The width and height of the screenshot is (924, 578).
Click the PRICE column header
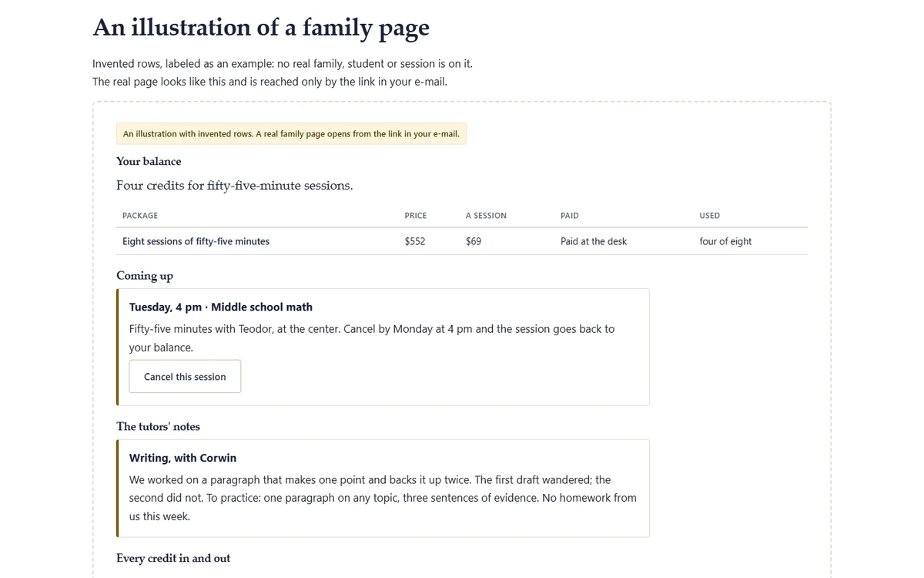click(x=416, y=216)
